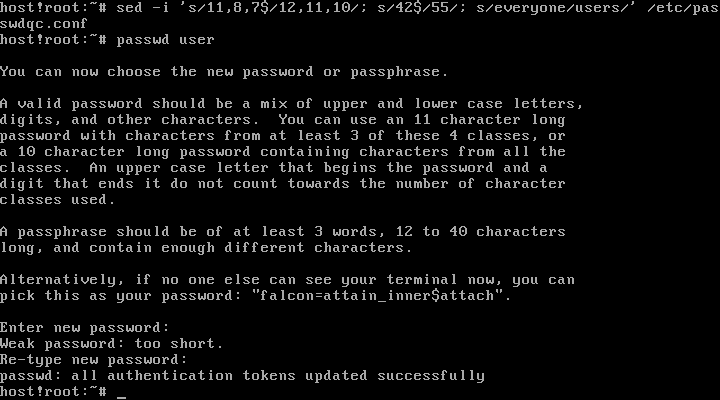Click the final 'host!root:~#' prompt
This screenshot has width=720, height=400.
(x=52, y=392)
